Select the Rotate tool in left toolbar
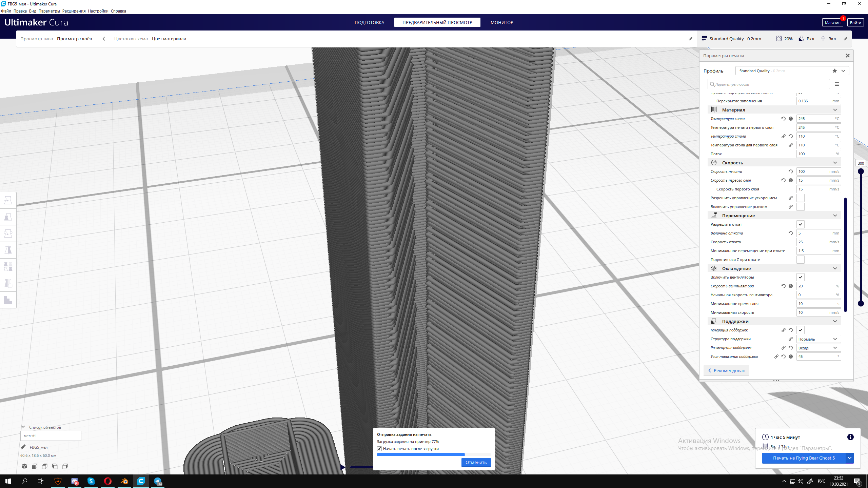 [x=8, y=233]
